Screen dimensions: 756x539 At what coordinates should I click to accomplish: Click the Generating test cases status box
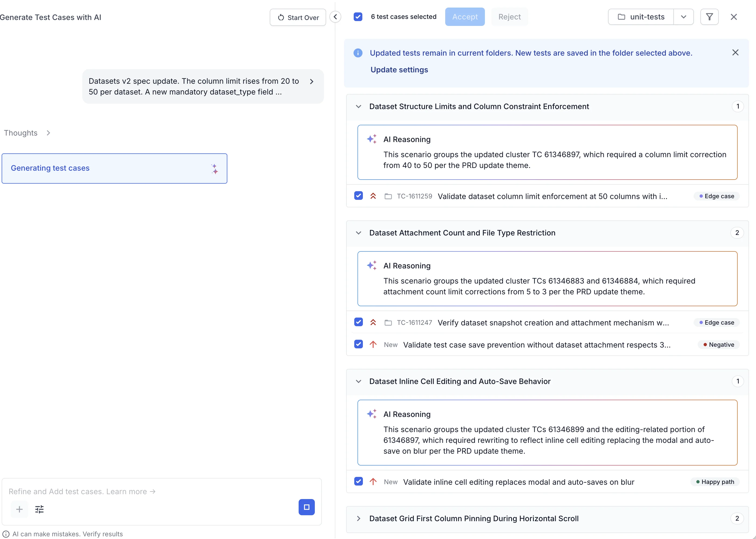coord(114,168)
